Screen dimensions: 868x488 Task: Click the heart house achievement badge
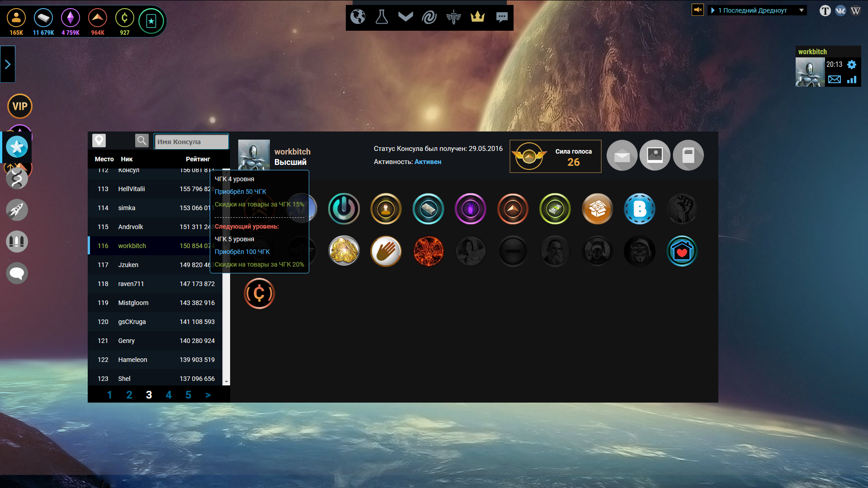682,251
